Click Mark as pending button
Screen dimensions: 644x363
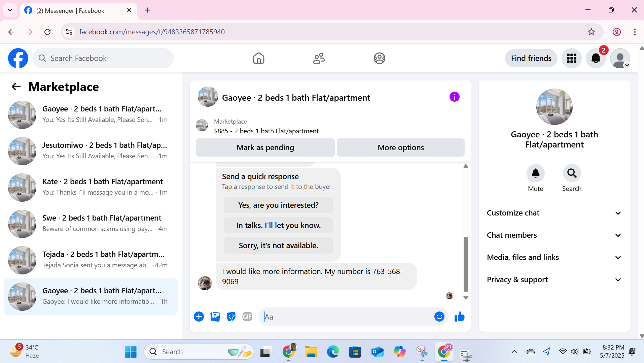tap(265, 147)
